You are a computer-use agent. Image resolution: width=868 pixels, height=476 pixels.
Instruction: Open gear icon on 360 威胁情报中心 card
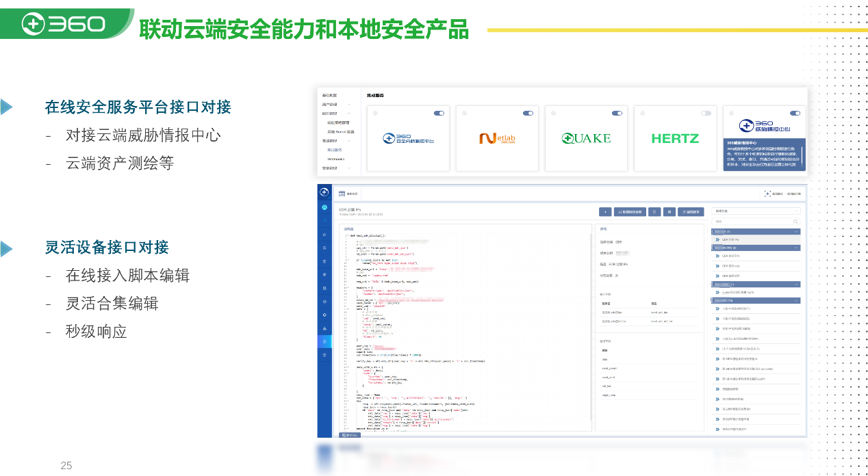tap(731, 113)
